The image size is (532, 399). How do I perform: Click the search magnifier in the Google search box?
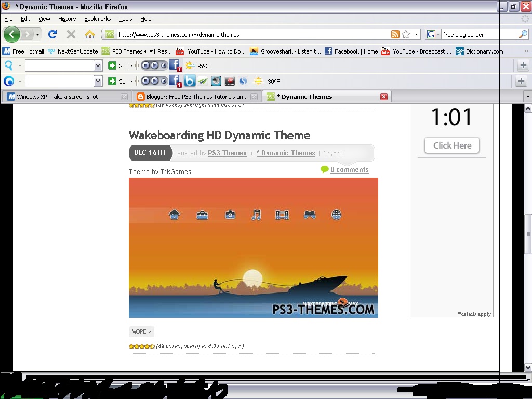tap(523, 34)
